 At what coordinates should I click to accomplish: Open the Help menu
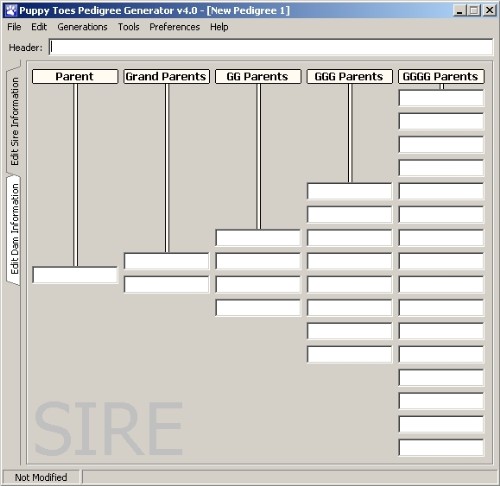[x=219, y=27]
